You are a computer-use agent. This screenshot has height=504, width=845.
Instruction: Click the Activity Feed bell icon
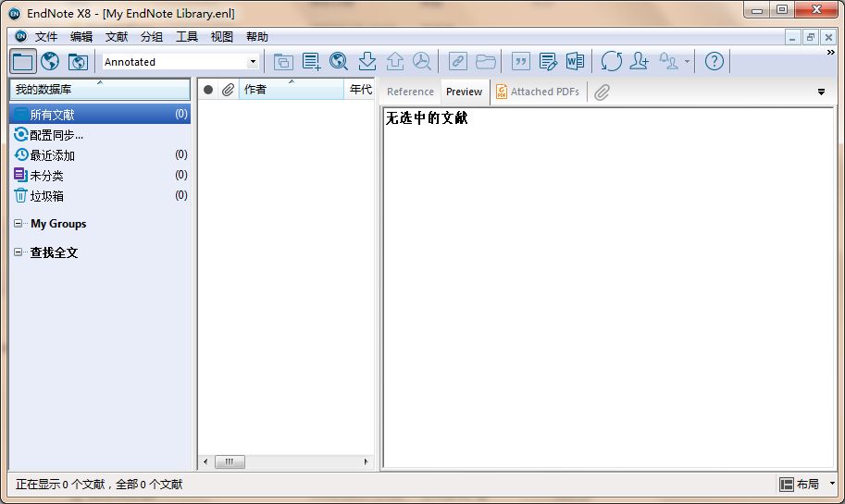669,61
